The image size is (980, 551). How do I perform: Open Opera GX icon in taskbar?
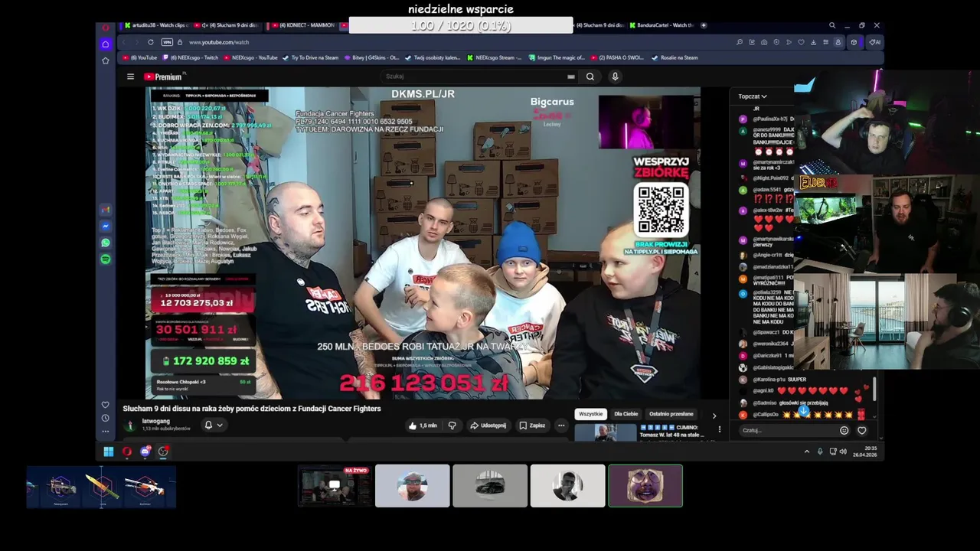pos(127,452)
